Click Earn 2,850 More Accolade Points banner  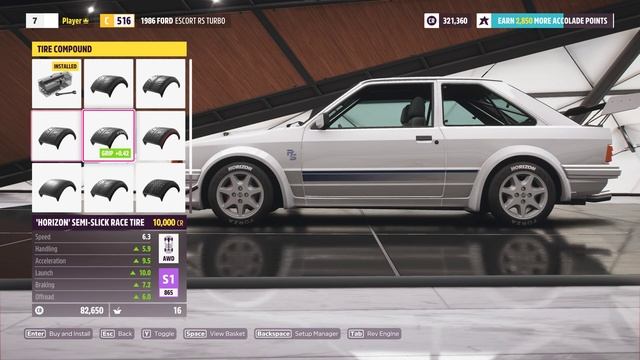point(552,20)
